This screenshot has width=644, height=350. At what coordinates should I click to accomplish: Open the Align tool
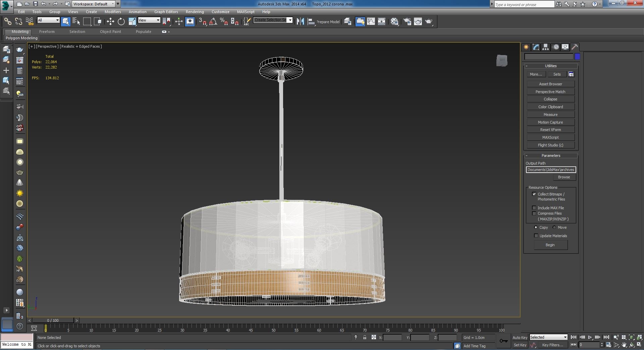pyautogui.click(x=311, y=21)
